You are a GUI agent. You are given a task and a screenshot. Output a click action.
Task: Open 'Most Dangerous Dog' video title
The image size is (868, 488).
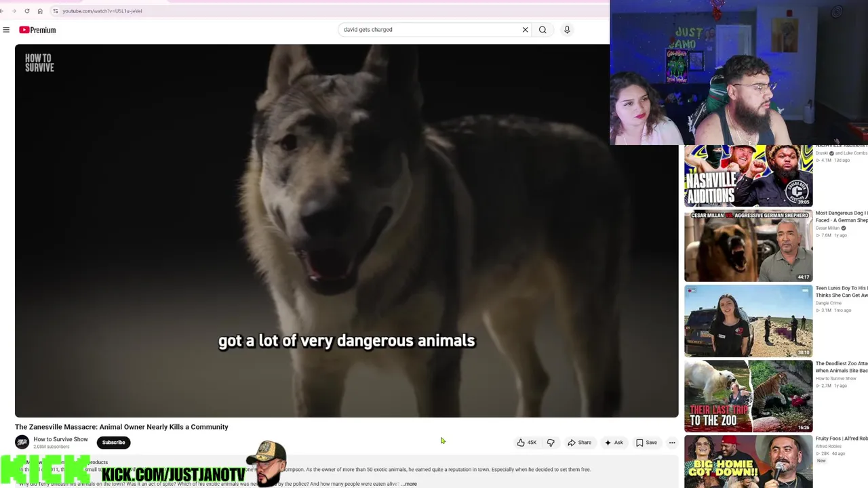842,216
